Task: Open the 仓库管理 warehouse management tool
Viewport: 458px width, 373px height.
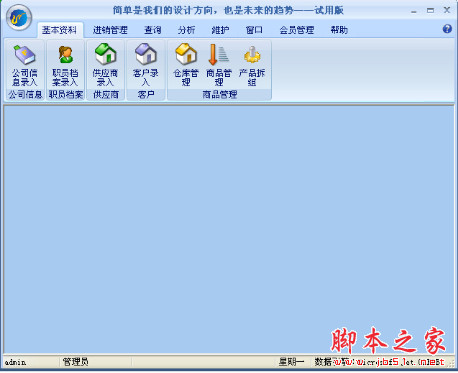Action: (x=186, y=65)
